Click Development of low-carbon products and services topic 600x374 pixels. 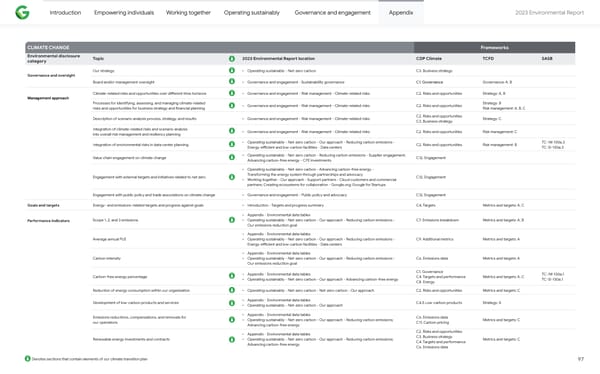(136, 303)
